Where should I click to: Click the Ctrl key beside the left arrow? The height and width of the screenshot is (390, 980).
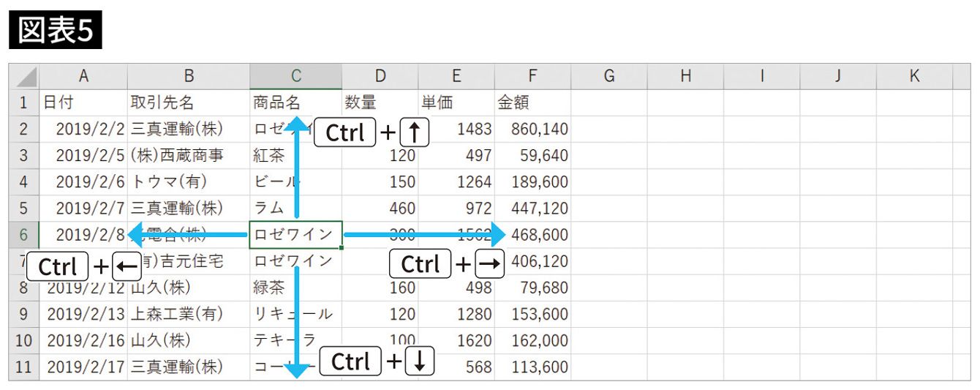[x=57, y=267]
